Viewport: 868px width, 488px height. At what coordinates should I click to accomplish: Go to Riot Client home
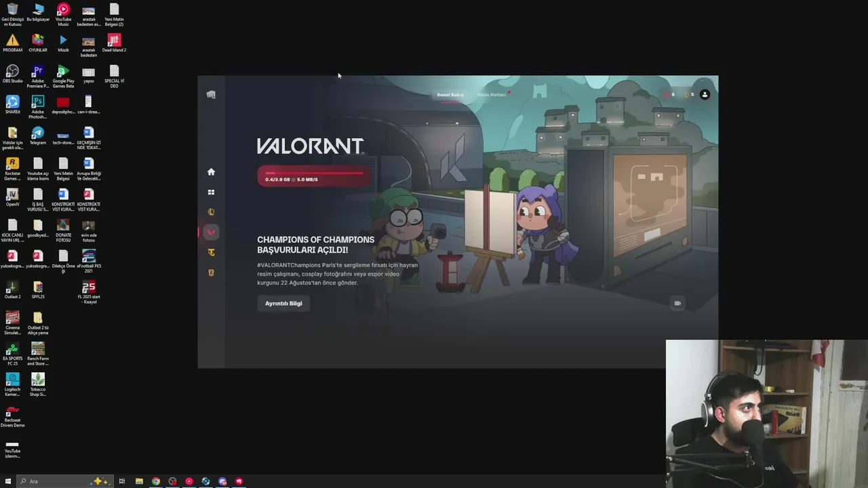211,172
